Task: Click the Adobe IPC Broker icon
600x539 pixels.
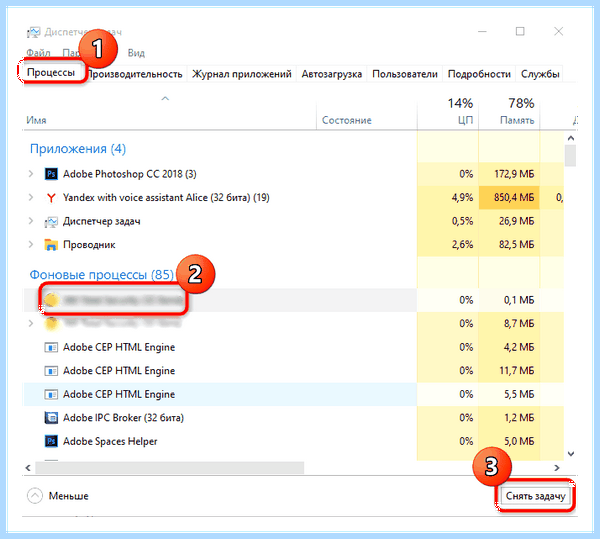Action: tap(51, 418)
